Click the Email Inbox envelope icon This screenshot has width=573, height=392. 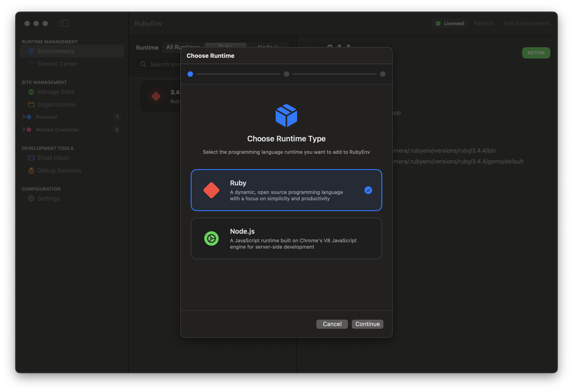coord(31,158)
